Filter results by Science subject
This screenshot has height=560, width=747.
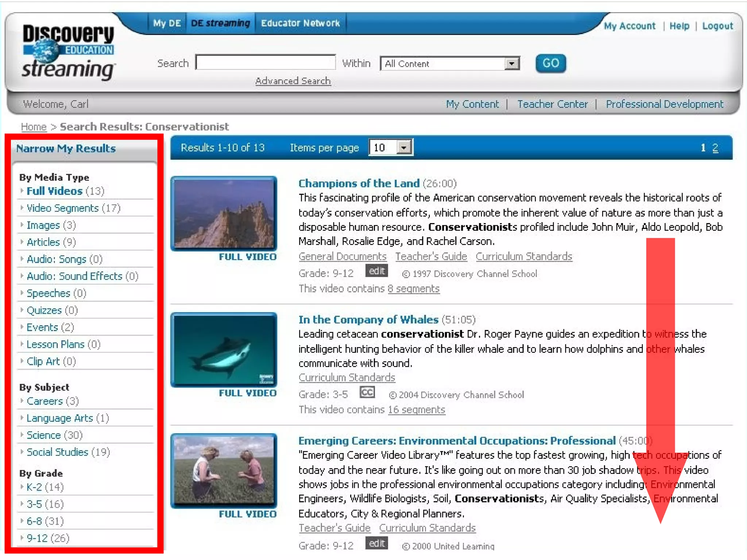(43, 435)
